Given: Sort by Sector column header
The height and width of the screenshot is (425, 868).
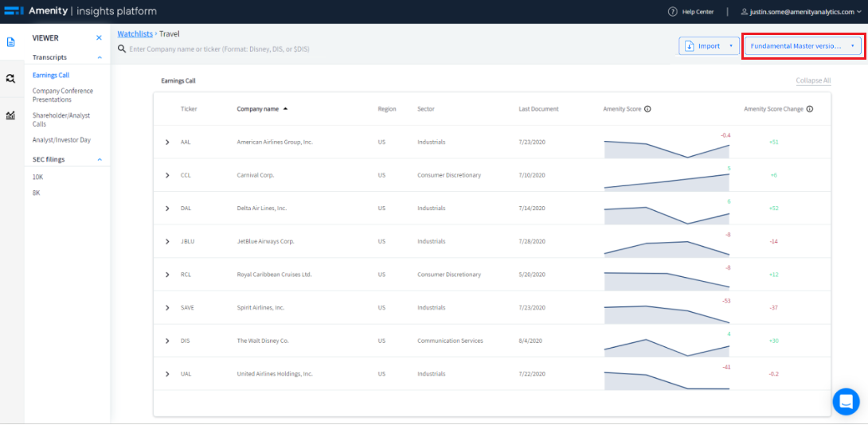Looking at the screenshot, I should click(x=426, y=109).
